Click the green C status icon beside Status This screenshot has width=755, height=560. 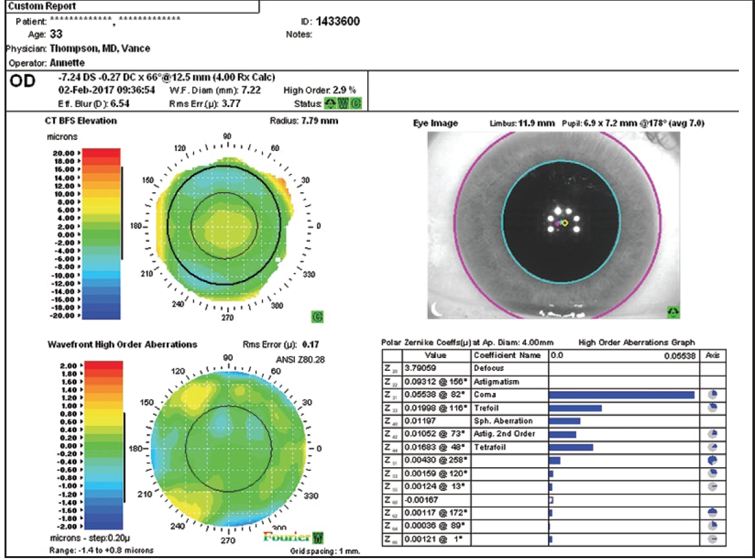pyautogui.click(x=355, y=103)
